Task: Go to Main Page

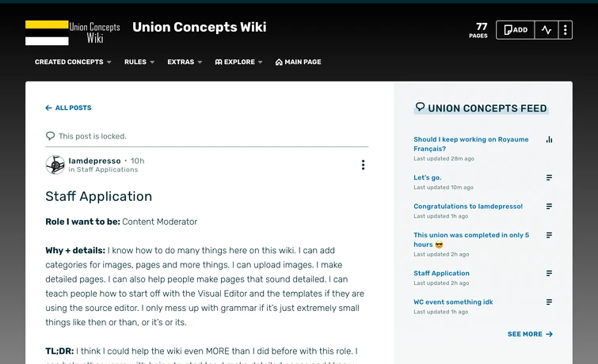Action: click(x=298, y=62)
